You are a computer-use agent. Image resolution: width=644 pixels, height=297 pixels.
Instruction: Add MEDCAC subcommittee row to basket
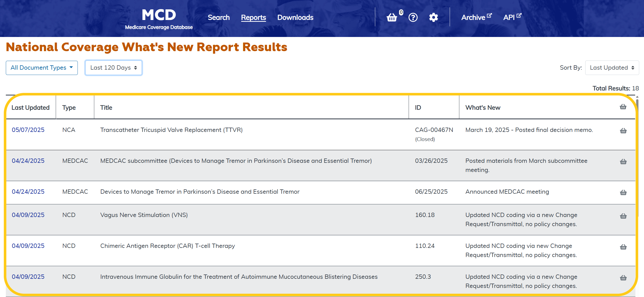point(623,162)
